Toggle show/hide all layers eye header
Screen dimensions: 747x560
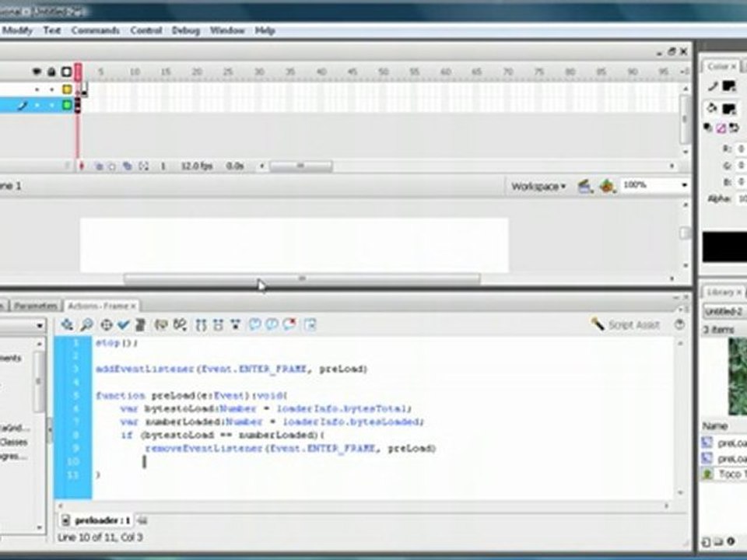pyautogui.click(x=37, y=72)
